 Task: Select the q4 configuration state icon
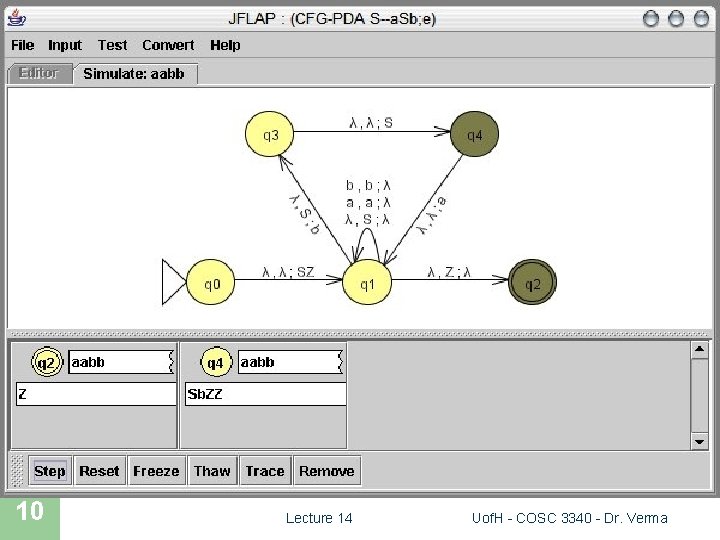pos(216,362)
